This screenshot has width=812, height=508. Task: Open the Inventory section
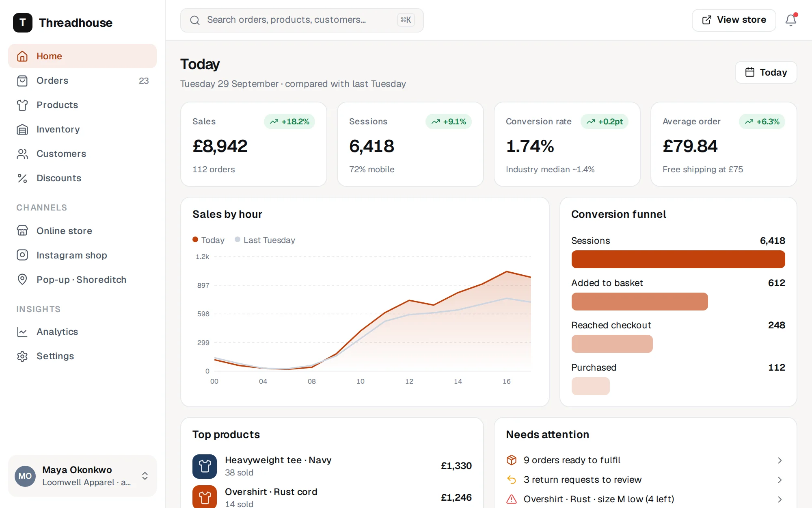(82, 129)
